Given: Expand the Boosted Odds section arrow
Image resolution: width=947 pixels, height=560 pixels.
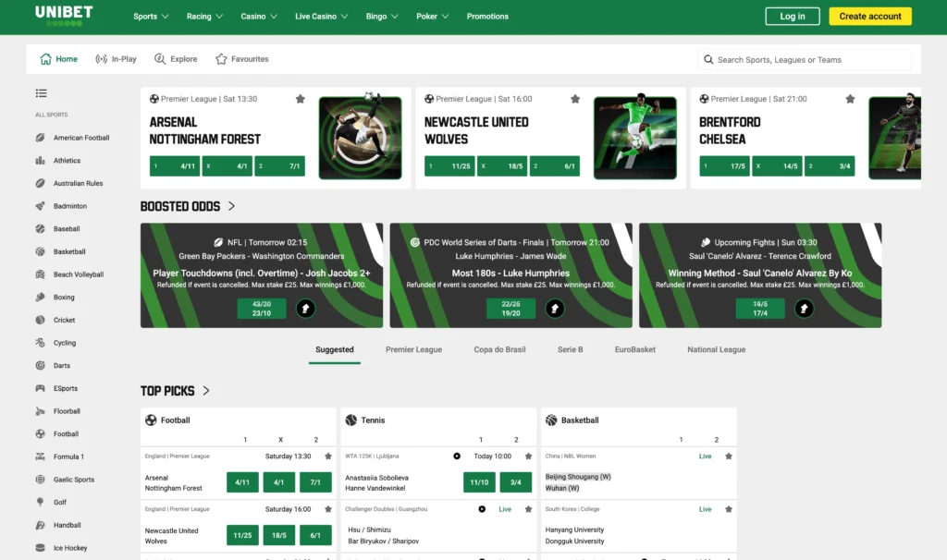Looking at the screenshot, I should (231, 206).
